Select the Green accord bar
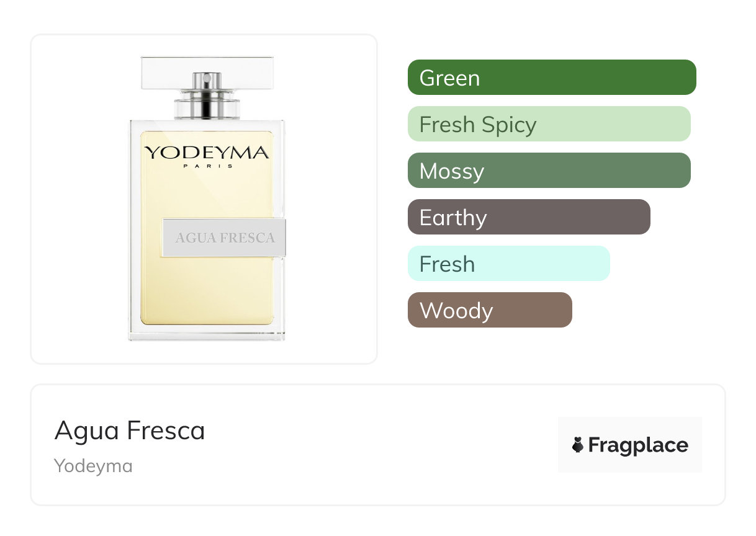Image resolution: width=756 pixels, height=536 pixels. pos(551,78)
